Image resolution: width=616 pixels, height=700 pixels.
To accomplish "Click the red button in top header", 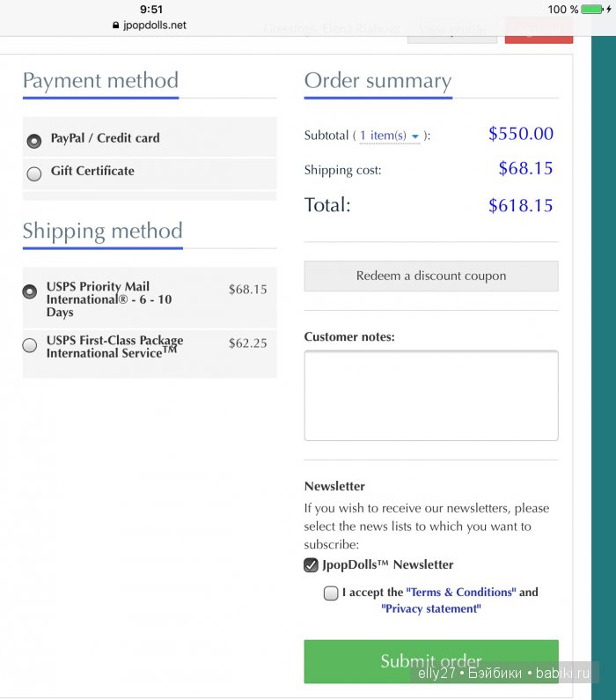I will pos(539,31).
